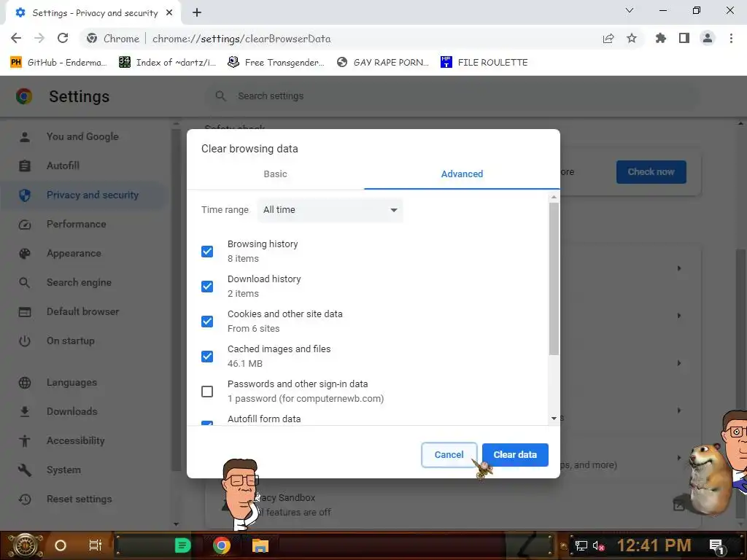Click the dialog list scrollbar thumb
This screenshot has height=560, width=747.
tap(554, 279)
